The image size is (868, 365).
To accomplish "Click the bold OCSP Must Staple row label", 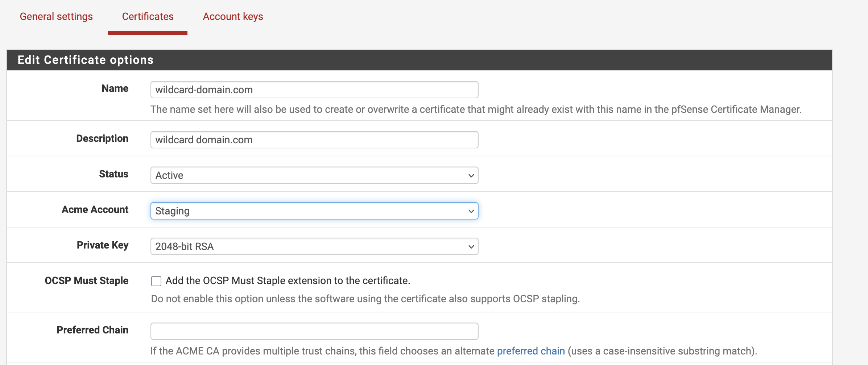I will pyautogui.click(x=87, y=281).
